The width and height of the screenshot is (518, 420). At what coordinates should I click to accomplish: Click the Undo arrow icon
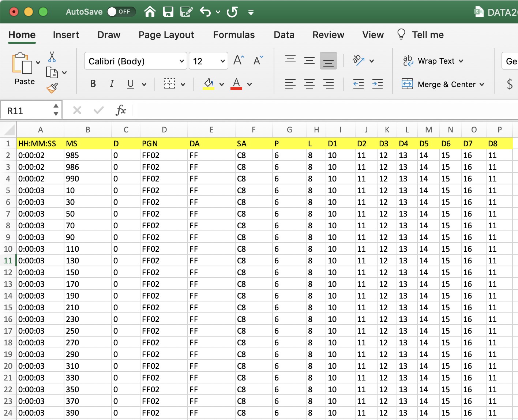click(205, 12)
